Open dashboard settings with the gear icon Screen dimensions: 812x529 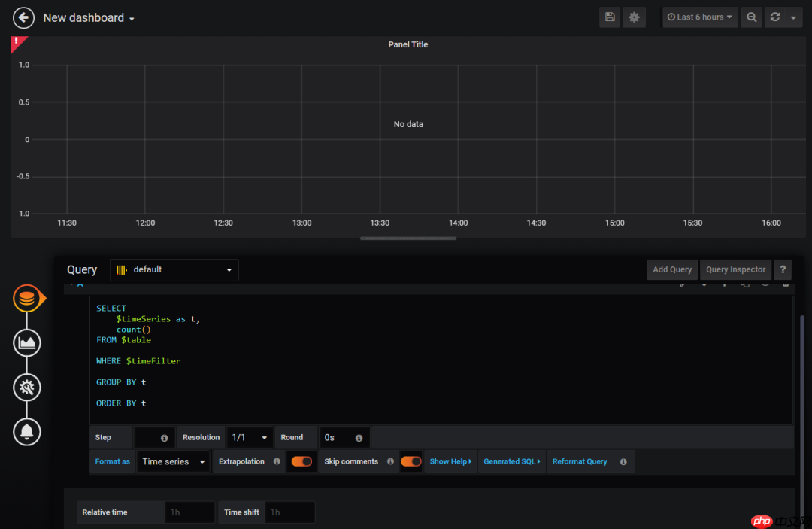[x=634, y=17]
